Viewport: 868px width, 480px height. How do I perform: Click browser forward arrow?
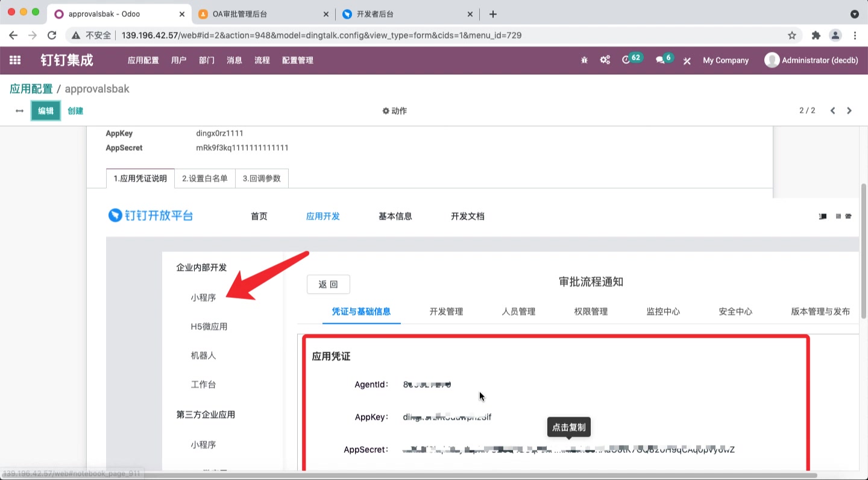[x=33, y=36]
